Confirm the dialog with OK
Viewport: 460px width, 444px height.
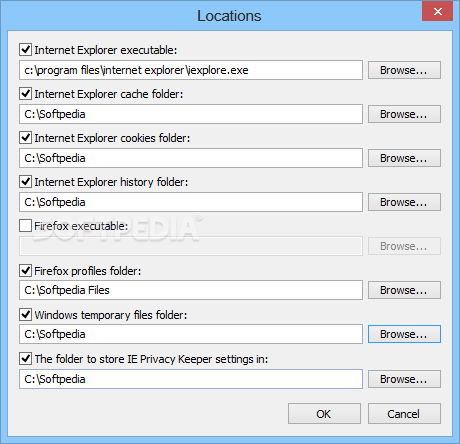click(x=324, y=414)
